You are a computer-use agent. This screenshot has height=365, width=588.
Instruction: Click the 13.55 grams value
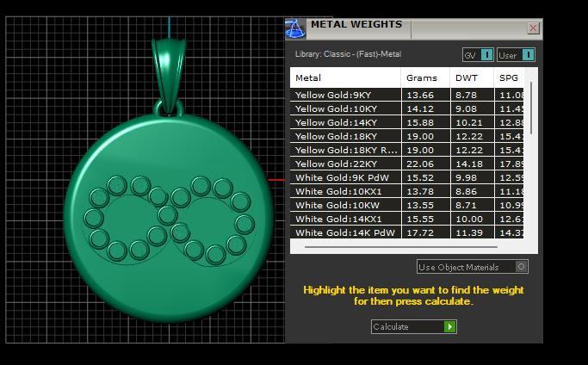pyautogui.click(x=420, y=206)
